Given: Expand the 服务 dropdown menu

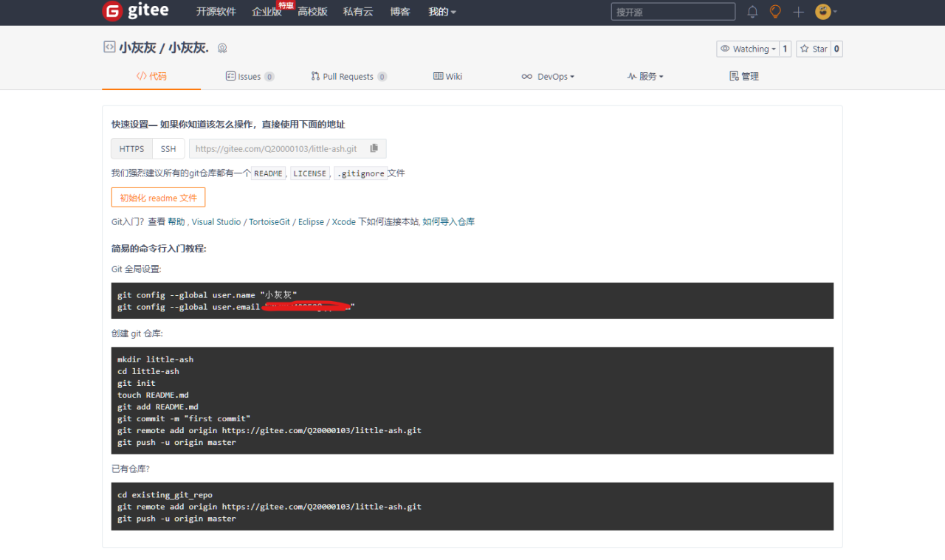Looking at the screenshot, I should click(x=645, y=77).
